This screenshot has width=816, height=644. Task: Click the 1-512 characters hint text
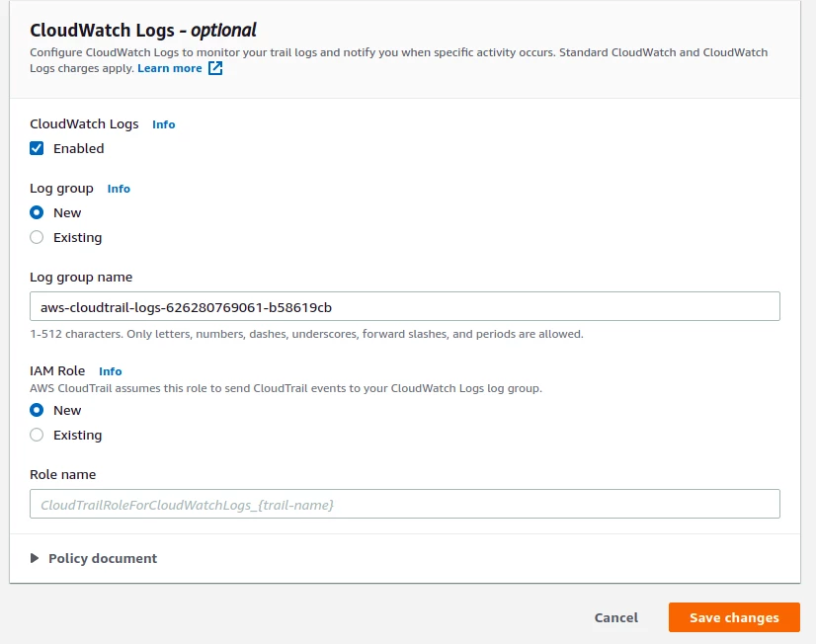click(x=306, y=334)
